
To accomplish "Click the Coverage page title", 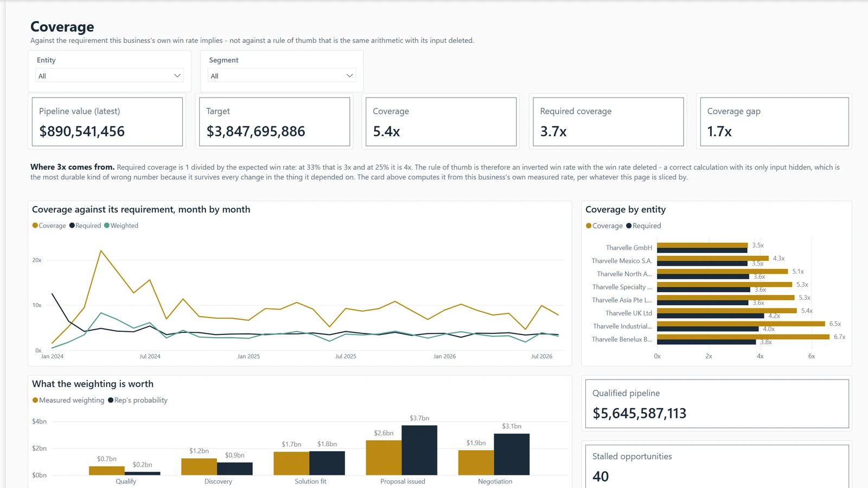I will coord(62,27).
